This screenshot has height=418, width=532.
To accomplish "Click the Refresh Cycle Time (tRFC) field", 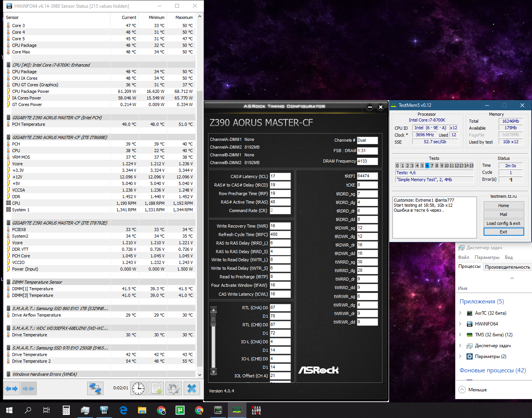I will coord(280,235).
